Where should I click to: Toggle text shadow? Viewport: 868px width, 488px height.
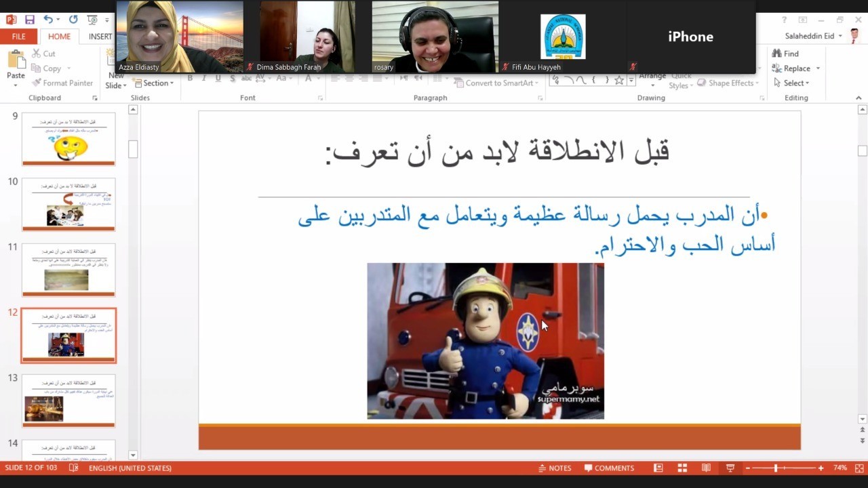[231, 79]
